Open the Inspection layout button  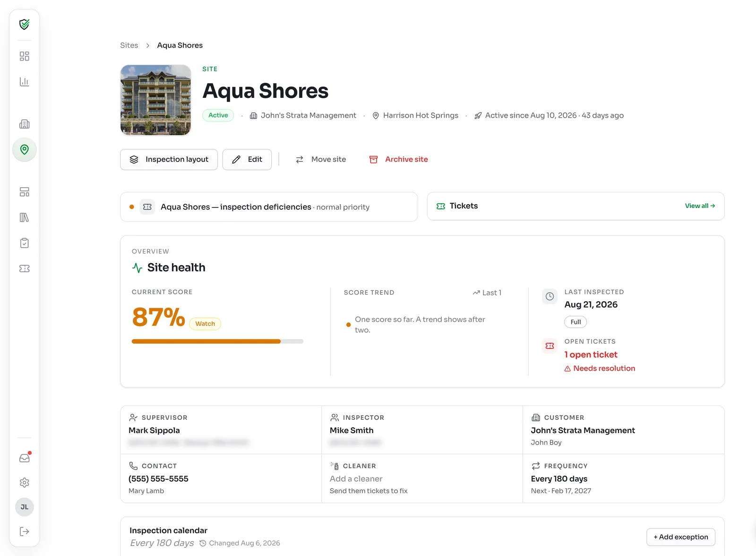click(169, 160)
